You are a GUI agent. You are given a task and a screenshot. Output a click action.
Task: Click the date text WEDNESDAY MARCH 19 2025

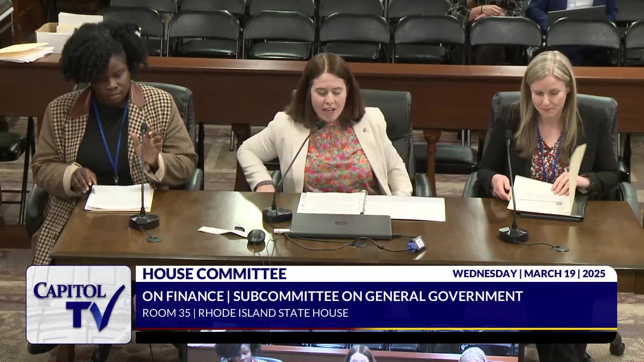coord(529,274)
